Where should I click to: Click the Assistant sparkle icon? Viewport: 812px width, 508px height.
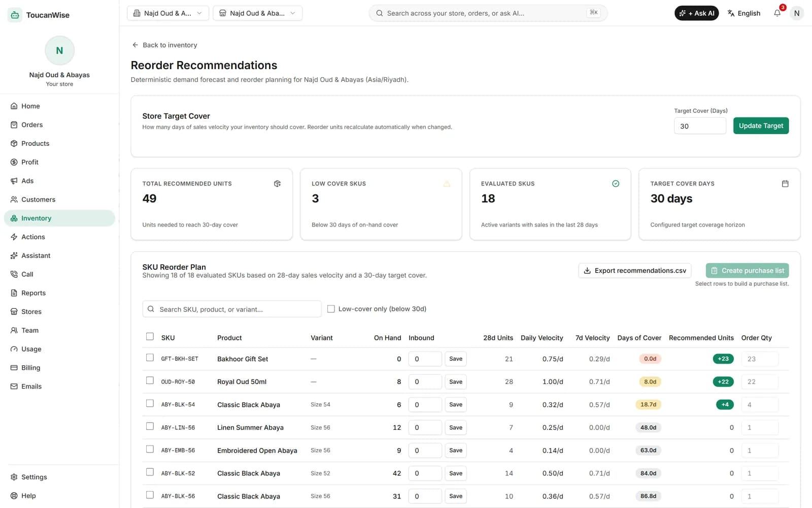tap(14, 256)
